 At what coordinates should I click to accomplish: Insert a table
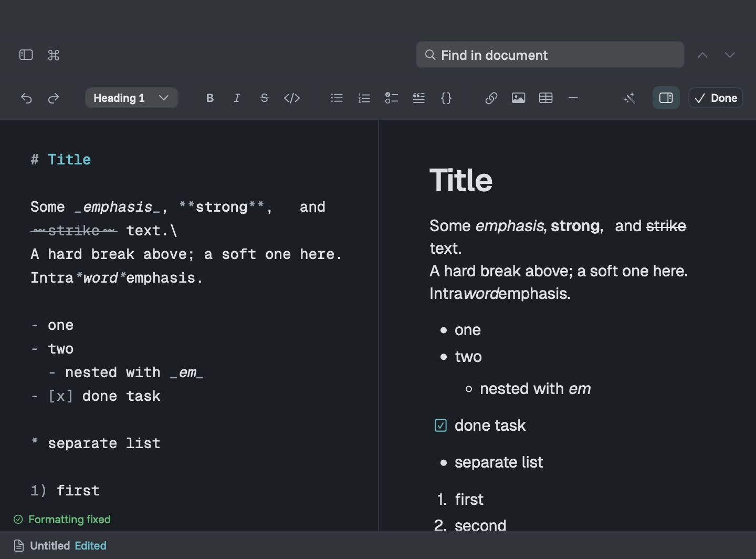(546, 98)
